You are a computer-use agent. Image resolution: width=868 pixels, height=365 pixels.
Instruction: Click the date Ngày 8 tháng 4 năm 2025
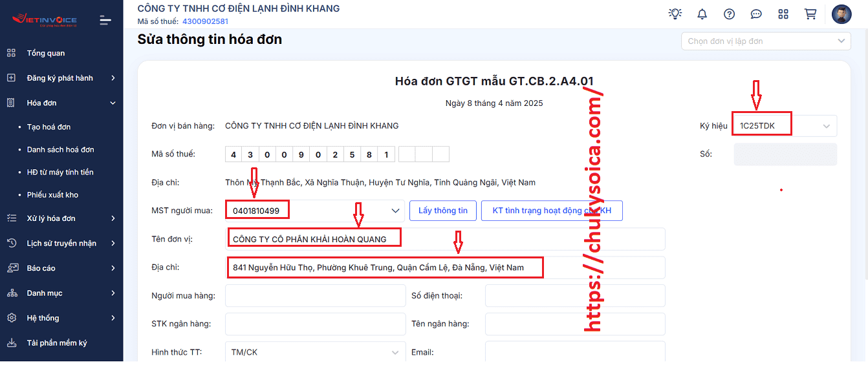click(x=494, y=103)
